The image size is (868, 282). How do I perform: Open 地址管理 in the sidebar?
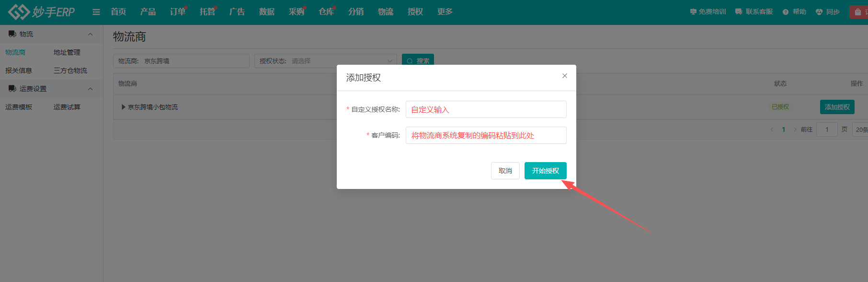click(67, 52)
